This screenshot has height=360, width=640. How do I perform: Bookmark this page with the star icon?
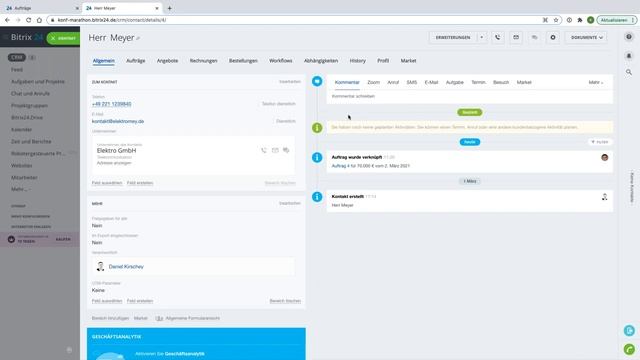(x=556, y=20)
